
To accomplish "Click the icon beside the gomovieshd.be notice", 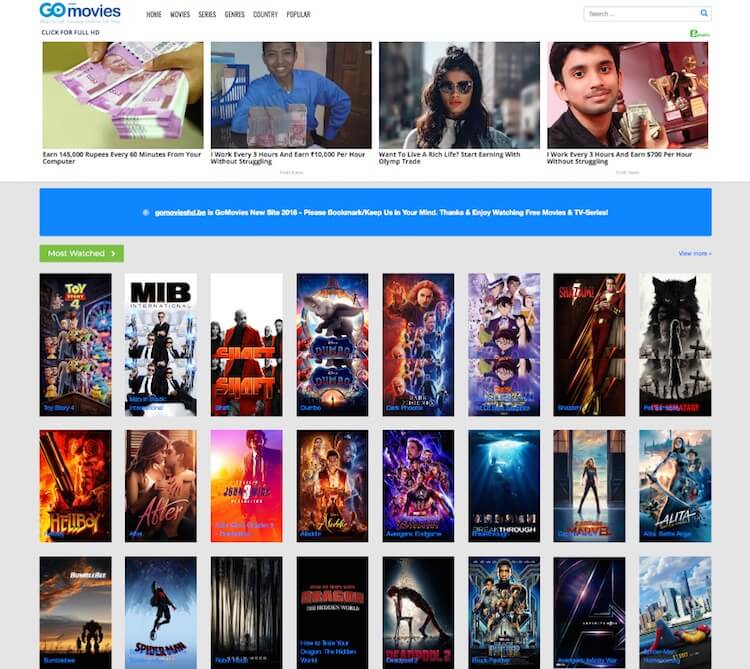I will pyautogui.click(x=146, y=213).
